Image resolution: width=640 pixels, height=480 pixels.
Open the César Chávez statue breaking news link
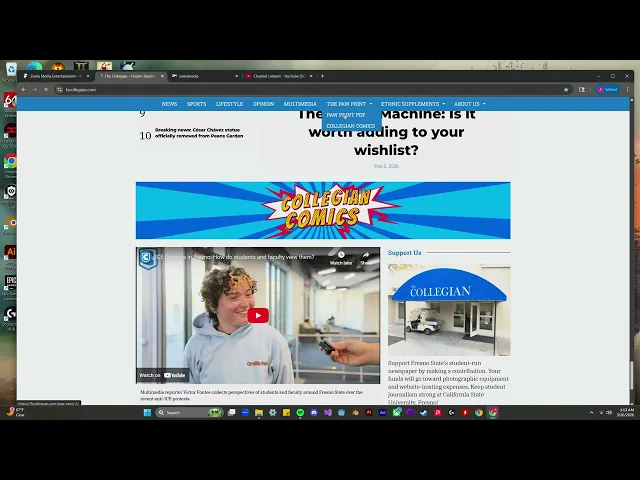click(x=199, y=133)
